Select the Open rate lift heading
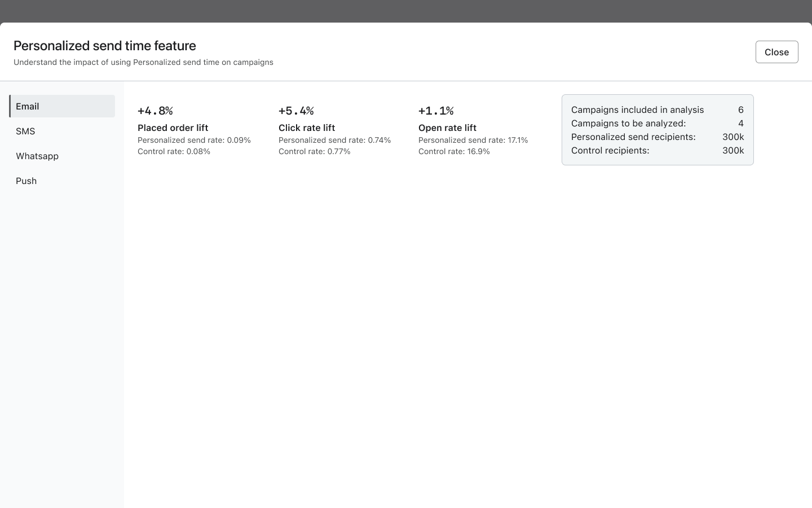812x508 pixels. [447, 128]
